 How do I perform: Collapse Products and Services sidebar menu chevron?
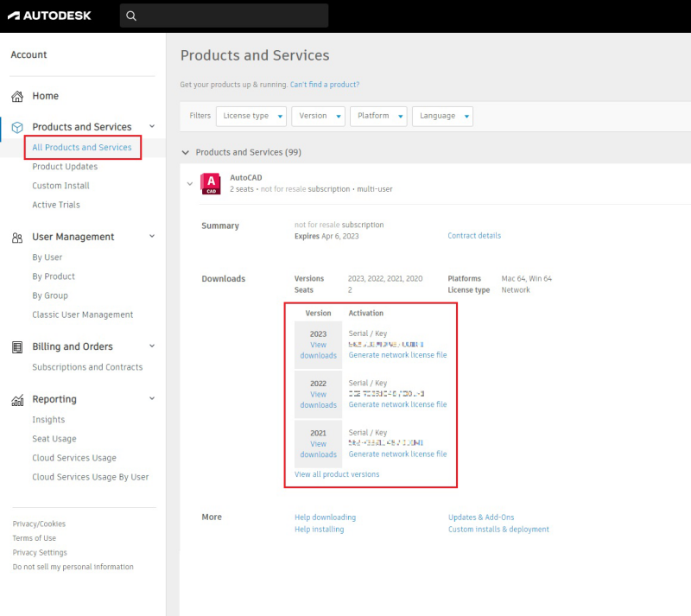tap(152, 126)
